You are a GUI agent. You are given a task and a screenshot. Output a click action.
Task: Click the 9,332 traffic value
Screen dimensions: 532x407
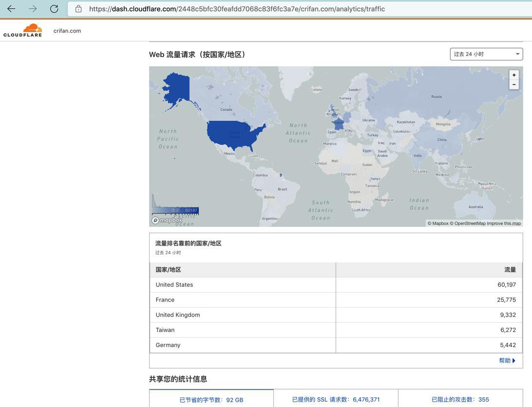(508, 315)
